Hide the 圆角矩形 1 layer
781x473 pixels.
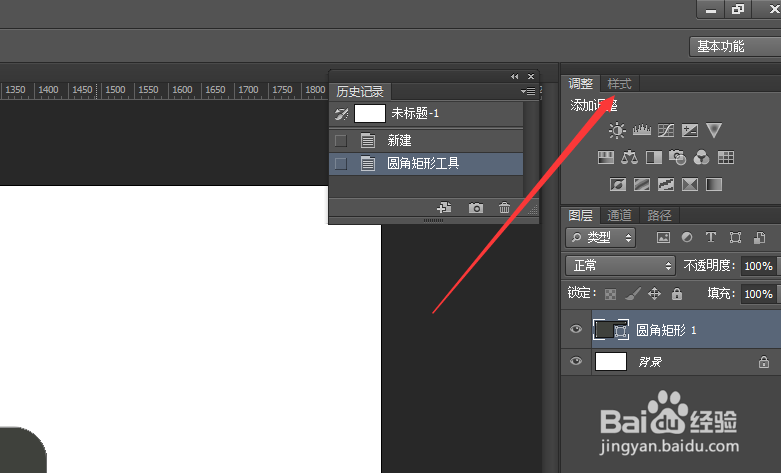576,329
